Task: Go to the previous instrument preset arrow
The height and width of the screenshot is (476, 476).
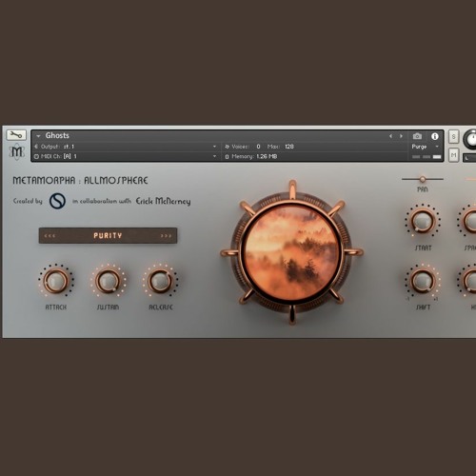Action: point(390,136)
